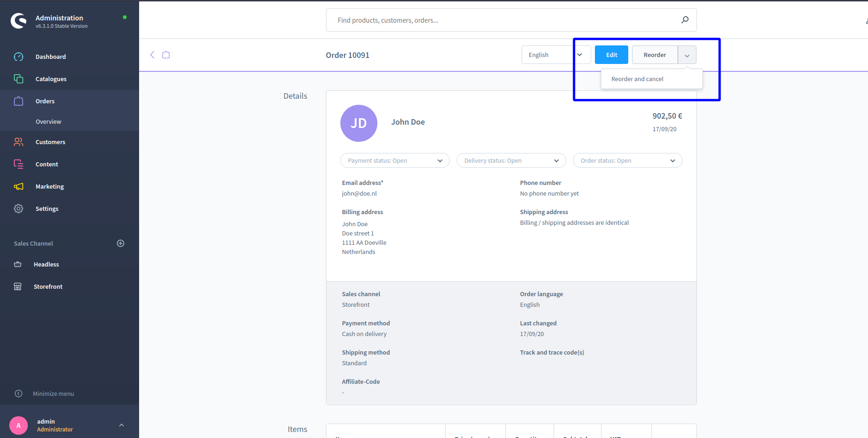This screenshot has width=868, height=438.
Task: Click the order bag icon beside back arrow
Action: click(166, 55)
